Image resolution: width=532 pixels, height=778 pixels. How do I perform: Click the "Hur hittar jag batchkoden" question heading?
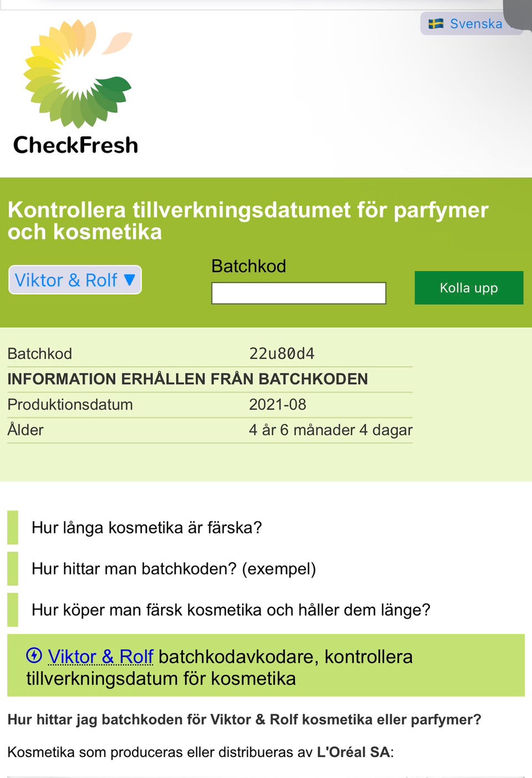[244, 719]
